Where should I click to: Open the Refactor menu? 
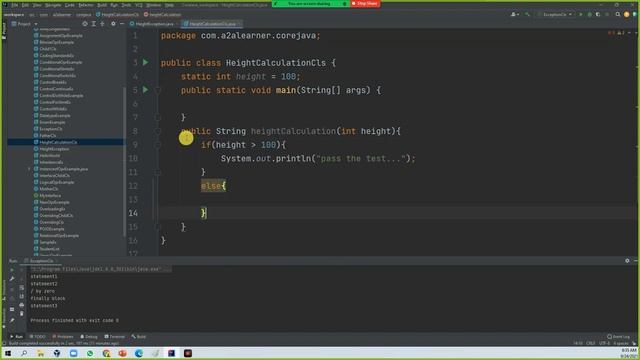[x=86, y=5]
